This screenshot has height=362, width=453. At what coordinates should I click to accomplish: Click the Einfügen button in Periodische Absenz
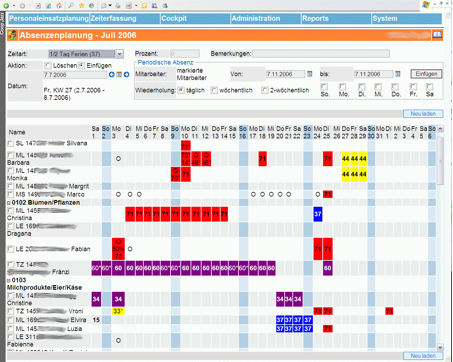[426, 74]
